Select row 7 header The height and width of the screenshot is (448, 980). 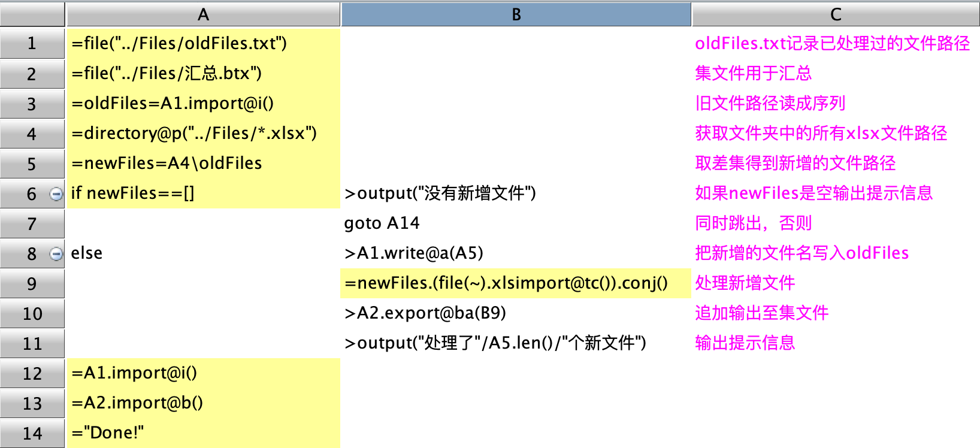32,223
